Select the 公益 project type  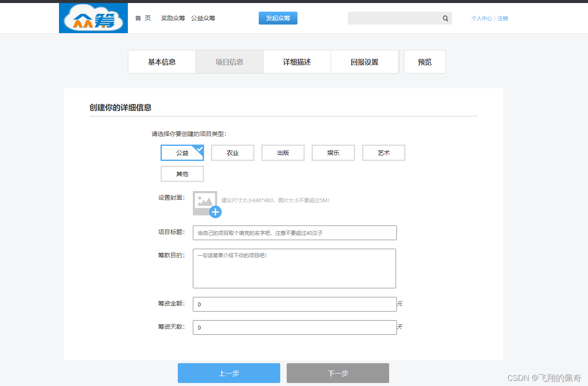click(x=182, y=153)
